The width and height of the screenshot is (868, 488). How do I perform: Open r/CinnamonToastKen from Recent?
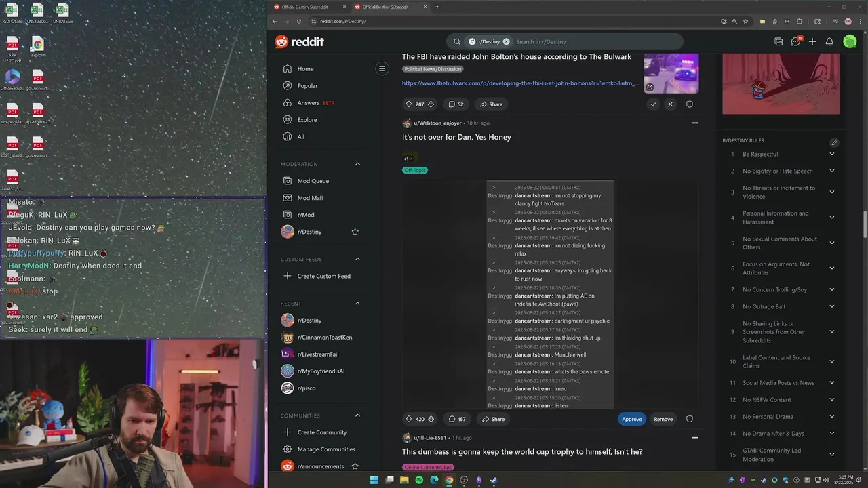[x=324, y=338]
